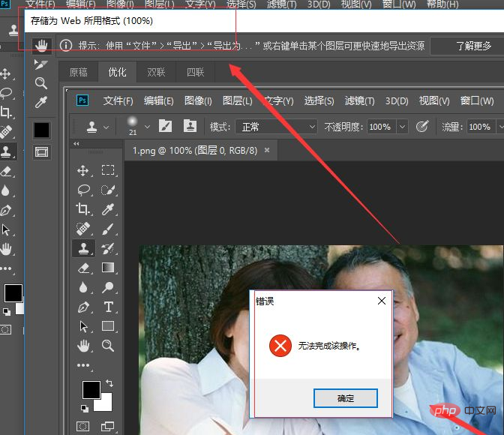Click the black foreground color swatch in the preview
This screenshot has width=504, height=435.
(91, 390)
